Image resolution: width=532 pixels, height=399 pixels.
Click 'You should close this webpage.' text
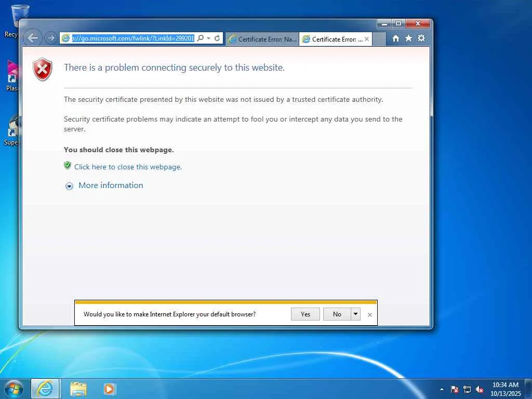[x=119, y=150]
